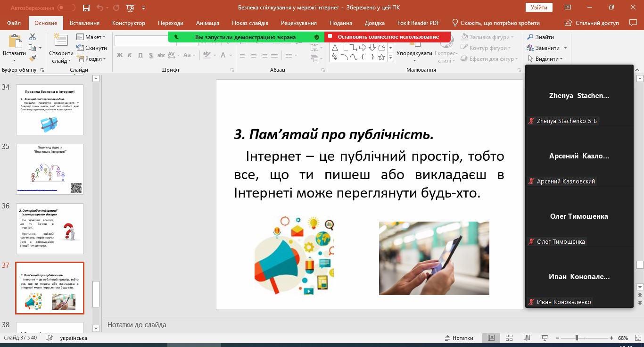
Task: Switch to the Анімація tab
Action: click(x=207, y=23)
